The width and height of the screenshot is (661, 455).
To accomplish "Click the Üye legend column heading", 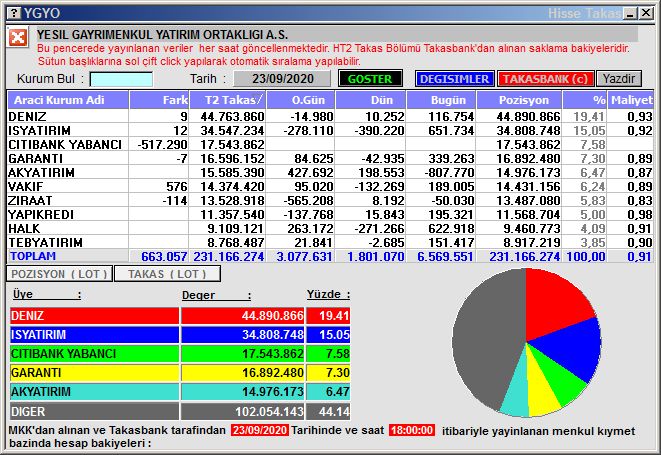I will point(46,294).
